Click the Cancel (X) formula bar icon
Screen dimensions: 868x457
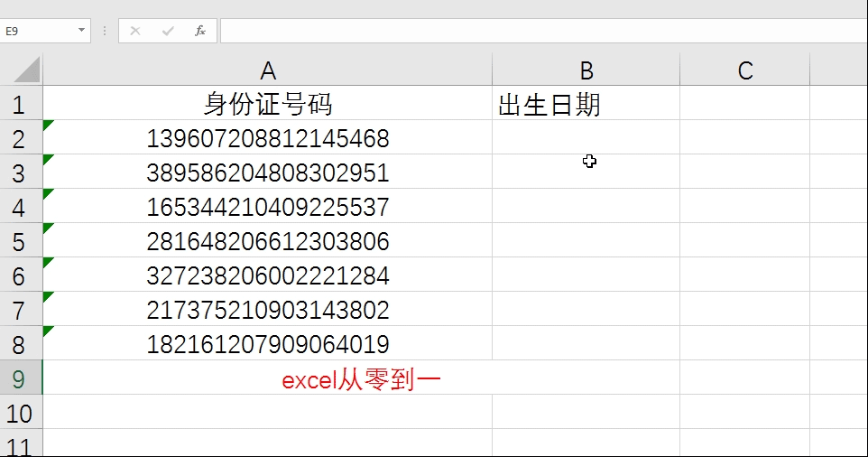[x=135, y=31]
